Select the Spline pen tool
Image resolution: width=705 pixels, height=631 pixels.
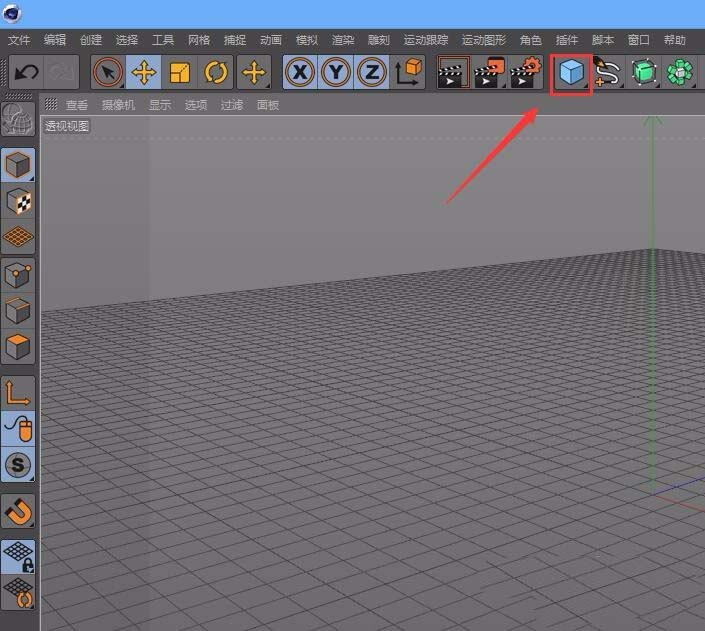tap(607, 72)
